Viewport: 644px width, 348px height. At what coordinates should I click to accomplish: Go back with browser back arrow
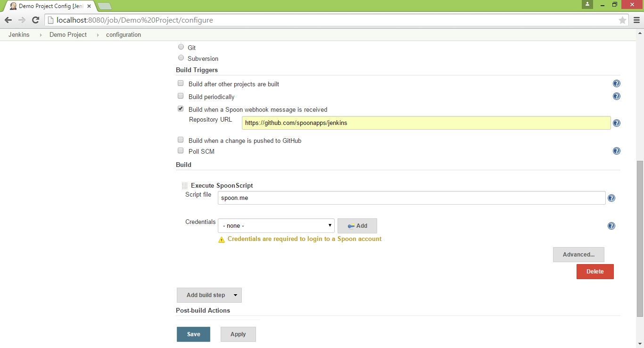(x=8, y=20)
